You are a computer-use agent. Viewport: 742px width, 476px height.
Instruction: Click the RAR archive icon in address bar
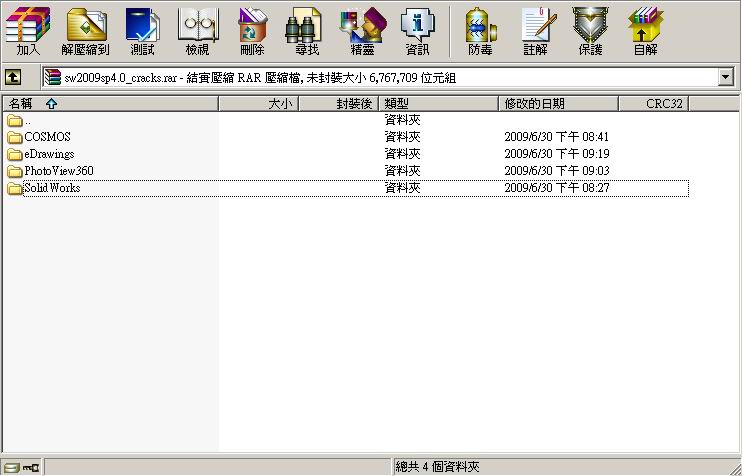[53, 77]
